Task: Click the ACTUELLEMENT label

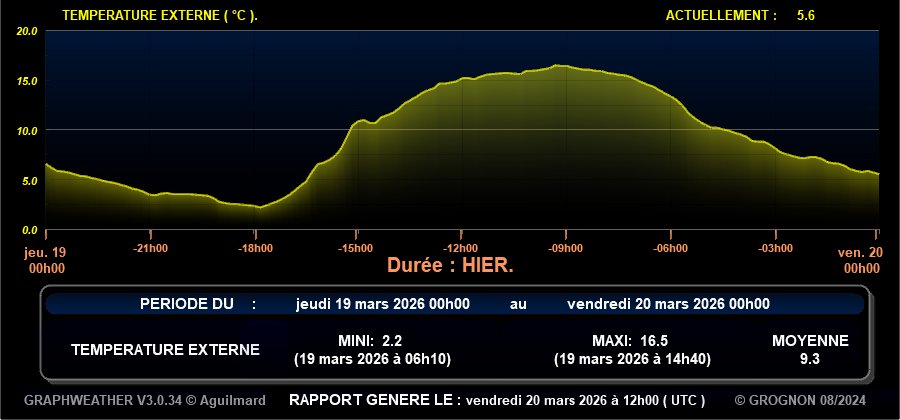Action: click(720, 16)
